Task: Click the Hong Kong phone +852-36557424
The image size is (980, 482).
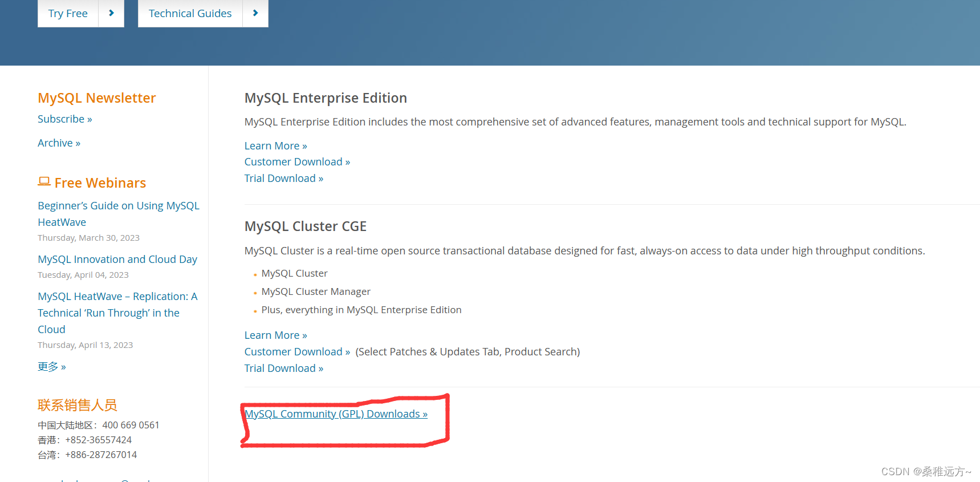Action: [99, 440]
